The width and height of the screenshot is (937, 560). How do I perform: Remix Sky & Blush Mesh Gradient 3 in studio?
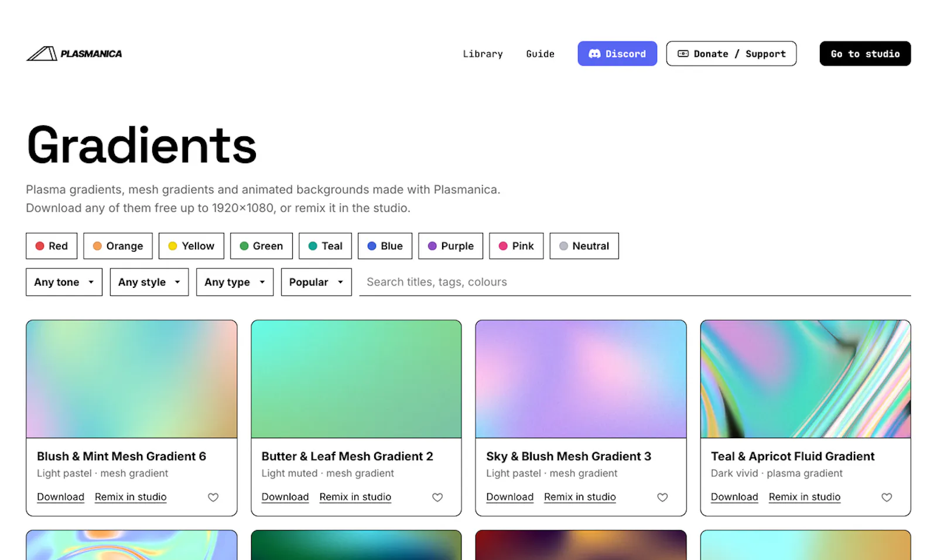(580, 497)
